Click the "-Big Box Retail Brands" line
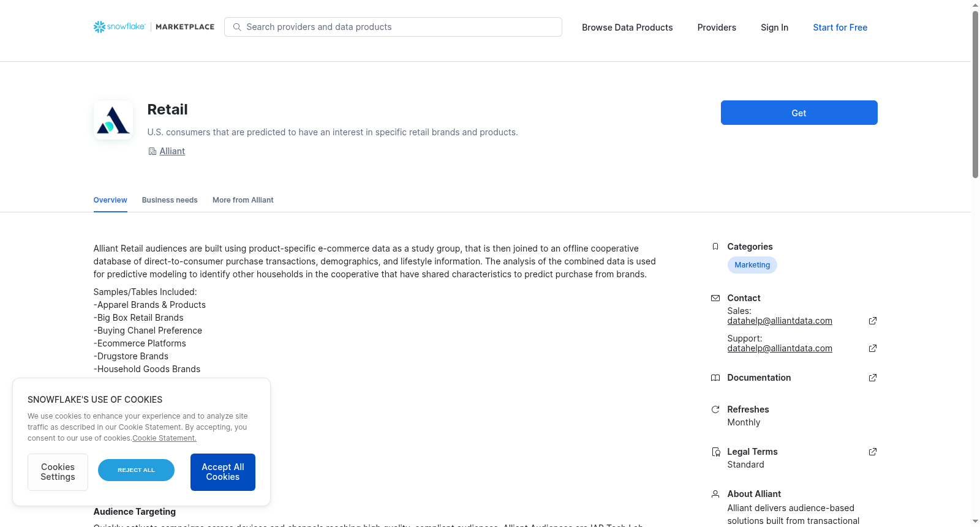980x527 pixels. pos(138,318)
